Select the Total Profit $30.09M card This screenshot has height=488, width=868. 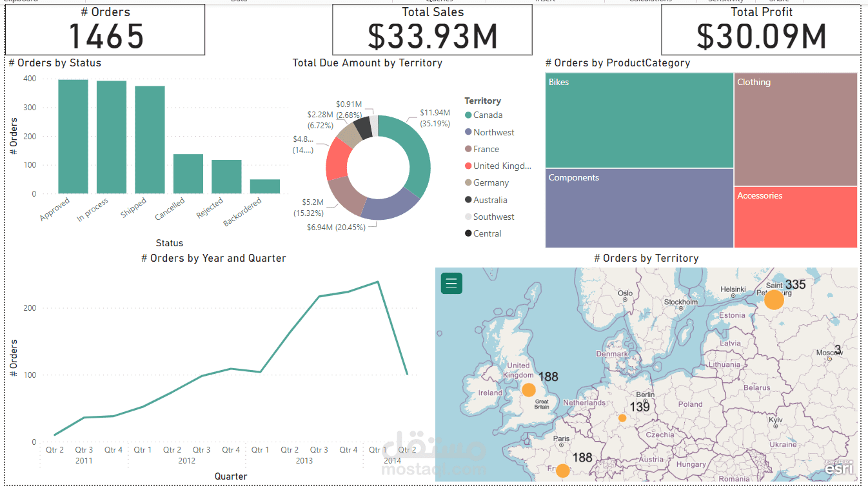[761, 30]
